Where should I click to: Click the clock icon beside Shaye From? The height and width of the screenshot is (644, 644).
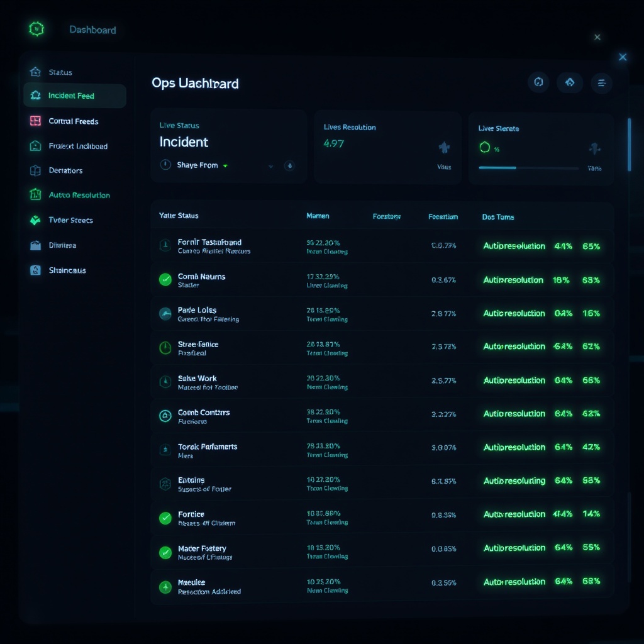pos(165,165)
